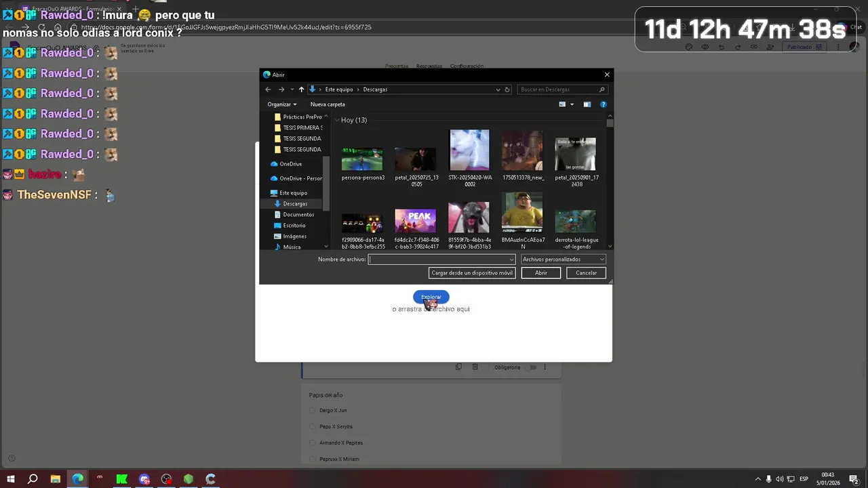The image size is (868, 488).
Task: Open Música in the sidebar
Action: pyautogui.click(x=288, y=247)
